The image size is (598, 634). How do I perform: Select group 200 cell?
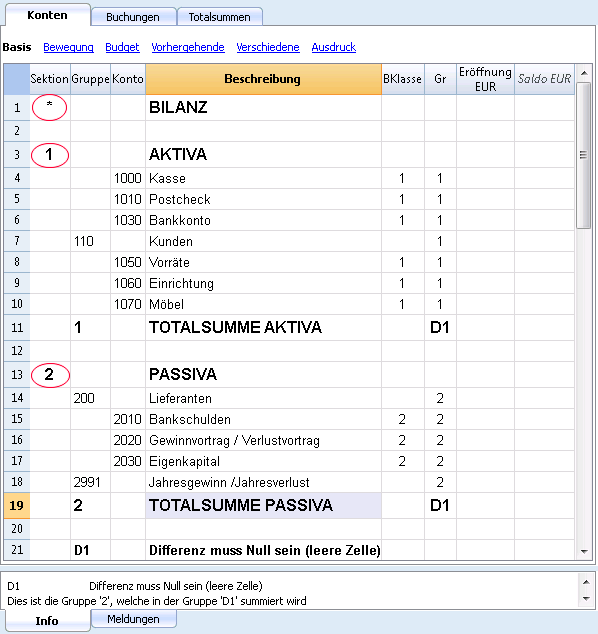click(x=91, y=398)
